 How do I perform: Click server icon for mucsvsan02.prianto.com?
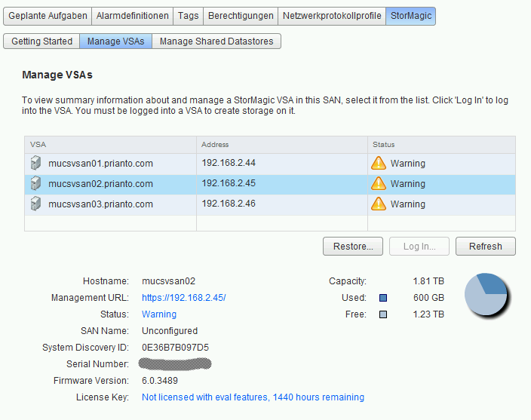pos(35,183)
